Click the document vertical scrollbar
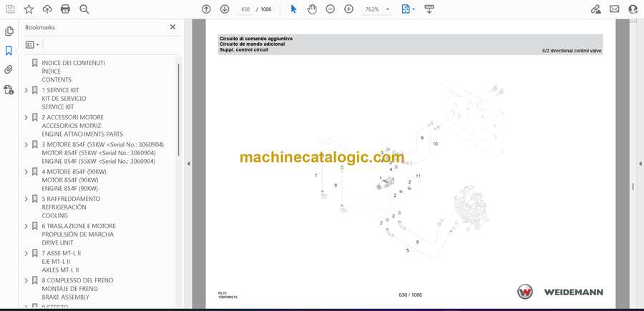Screen dimensions: 644x311 point(633,187)
